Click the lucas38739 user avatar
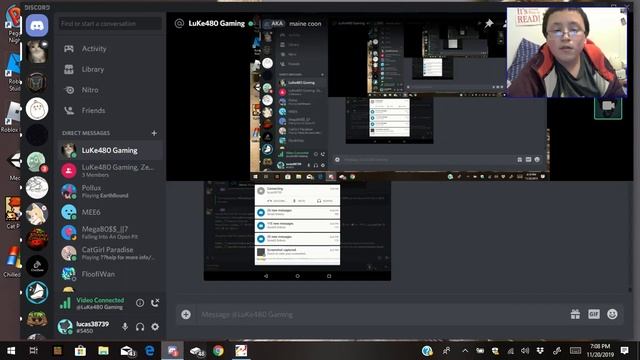 point(65,327)
